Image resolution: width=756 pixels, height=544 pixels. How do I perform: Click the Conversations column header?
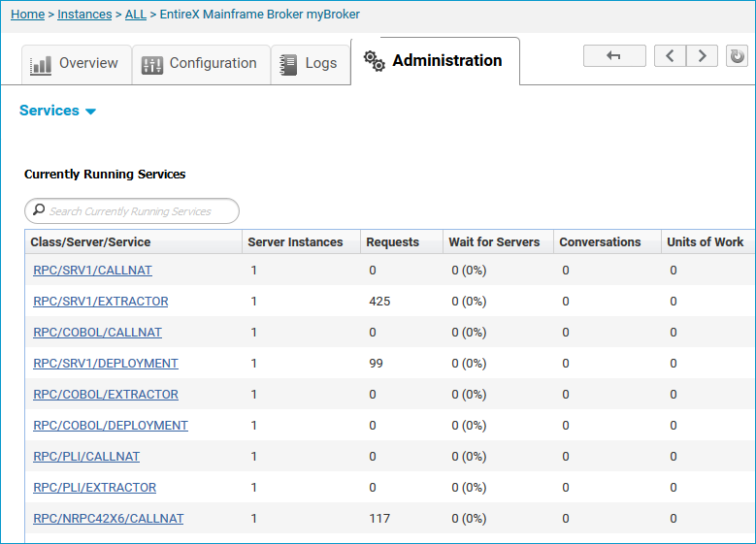coord(607,241)
